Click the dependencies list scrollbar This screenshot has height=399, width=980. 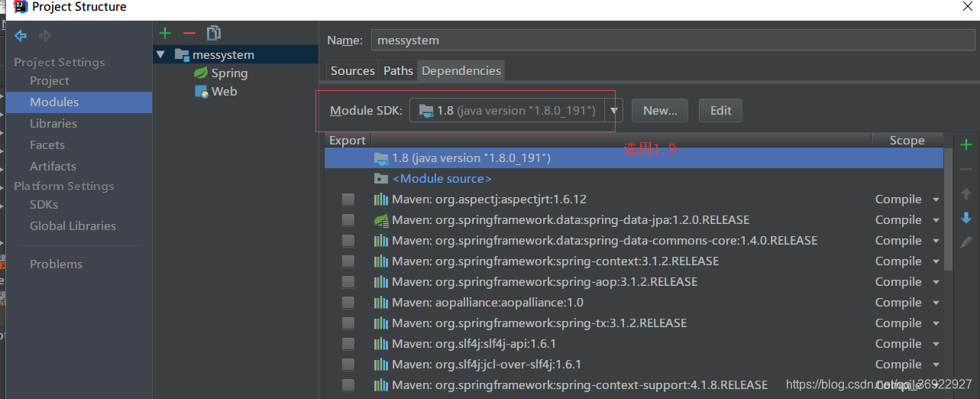pyautogui.click(x=949, y=209)
